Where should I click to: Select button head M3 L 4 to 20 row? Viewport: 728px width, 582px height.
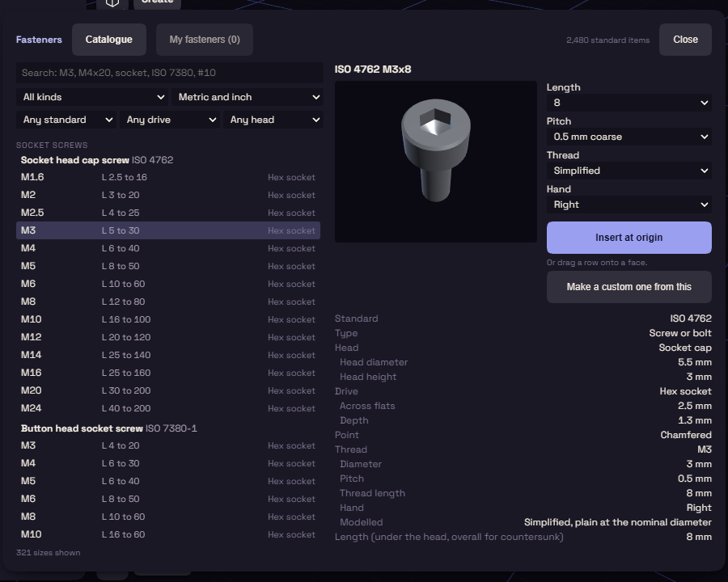(x=168, y=445)
